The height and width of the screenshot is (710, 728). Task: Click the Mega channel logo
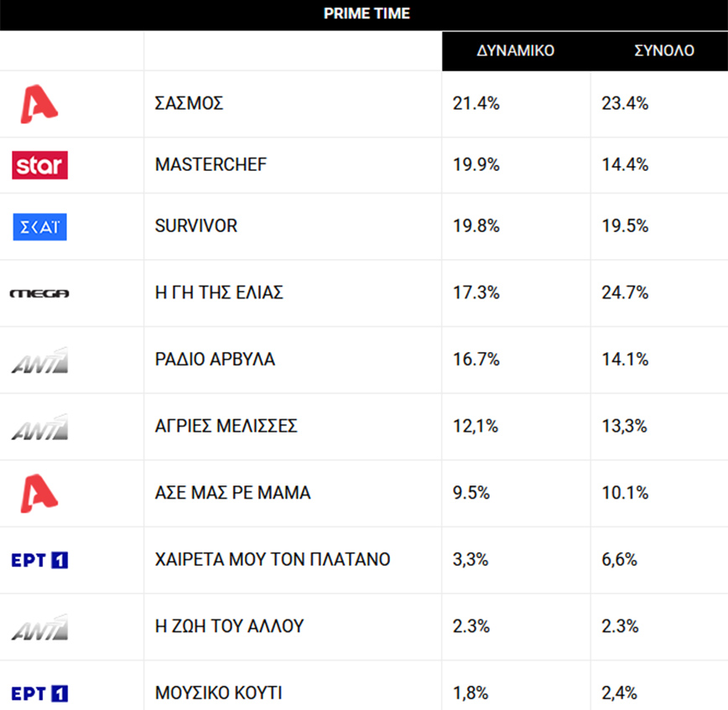coord(39,293)
